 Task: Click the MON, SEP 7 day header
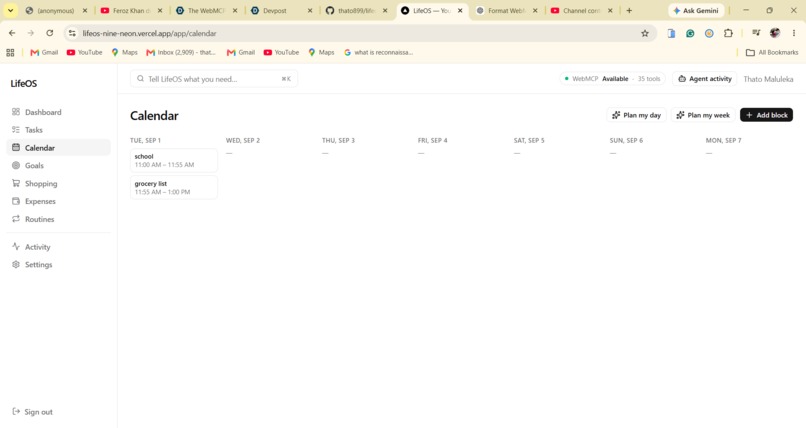(x=723, y=140)
